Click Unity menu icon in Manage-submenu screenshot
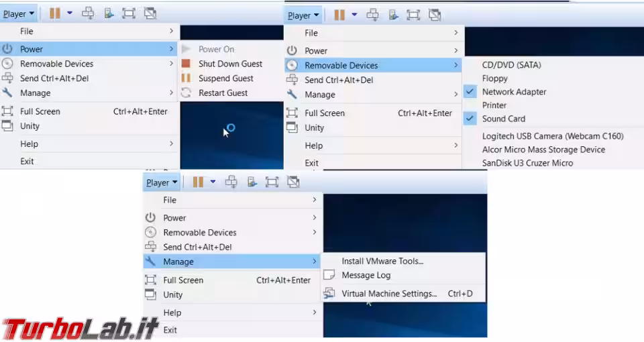644x342 pixels. pos(150,295)
